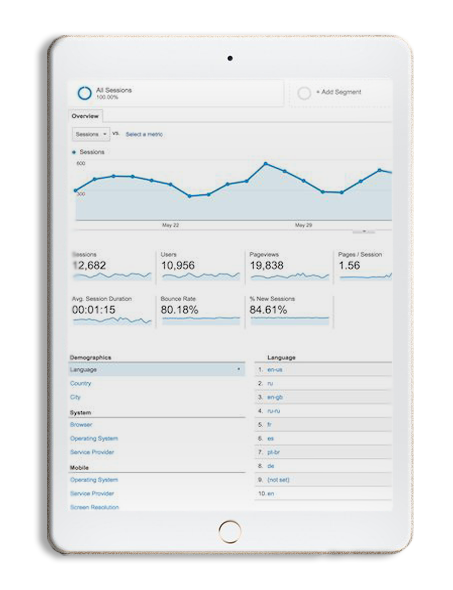Click the ru-ru language row
Screen dimensions: 453x590
point(323,411)
